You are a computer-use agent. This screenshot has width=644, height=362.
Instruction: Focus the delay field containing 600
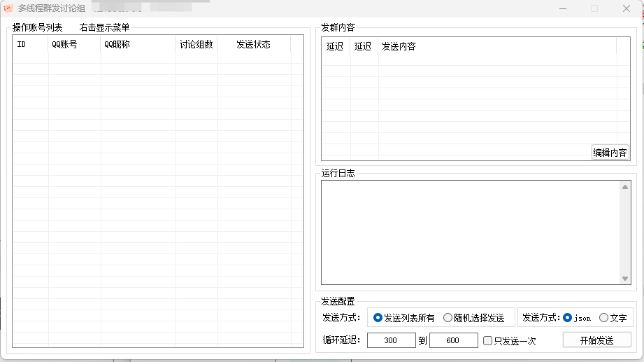(453, 340)
